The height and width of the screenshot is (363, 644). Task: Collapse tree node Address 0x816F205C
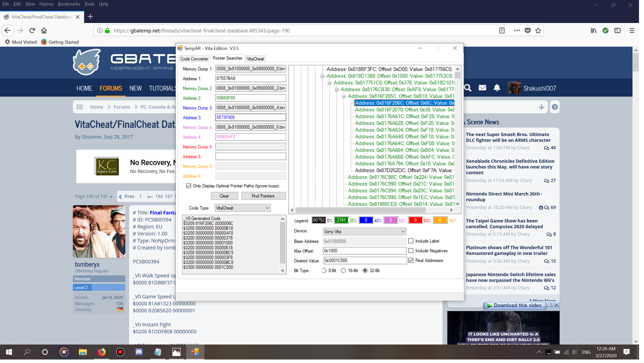click(344, 97)
